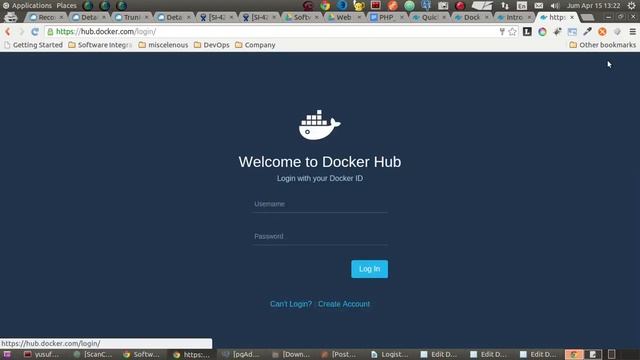Switch to the [pgAd taskbar window
Viewport: 640px width, 360px height.
point(241,354)
